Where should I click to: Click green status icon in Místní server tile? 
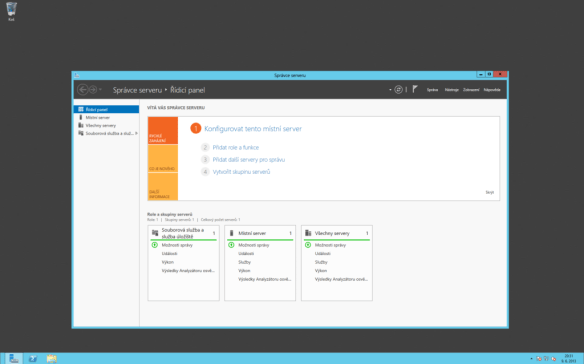[x=231, y=245]
